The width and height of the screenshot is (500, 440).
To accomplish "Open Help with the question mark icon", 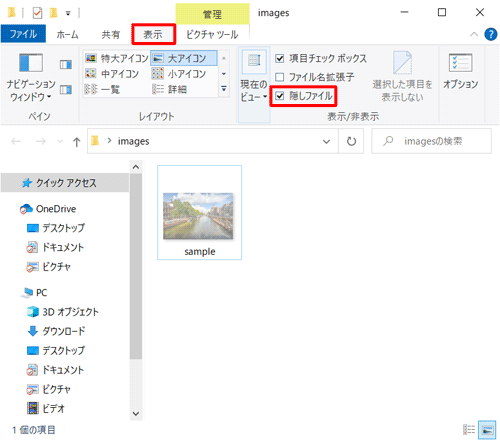I will point(491,34).
